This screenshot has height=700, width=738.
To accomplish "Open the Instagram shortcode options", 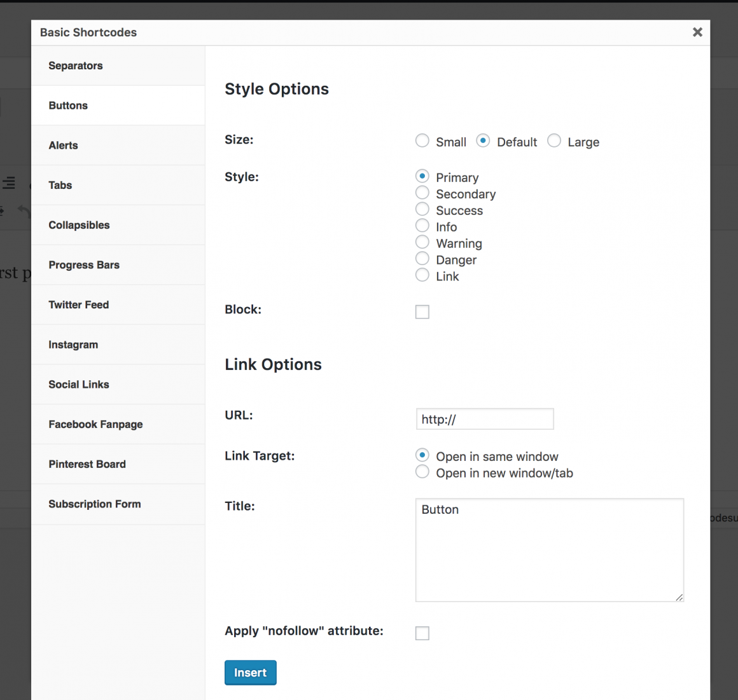I will click(73, 344).
